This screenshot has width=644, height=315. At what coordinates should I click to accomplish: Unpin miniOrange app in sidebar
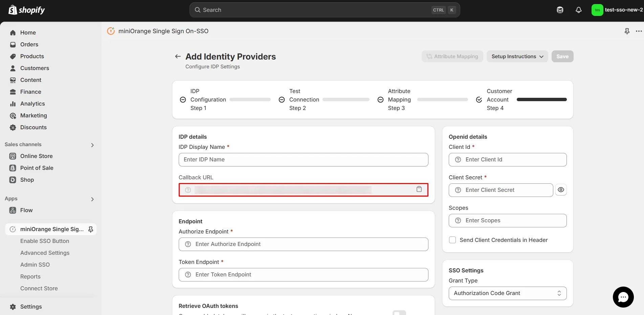coord(91,229)
